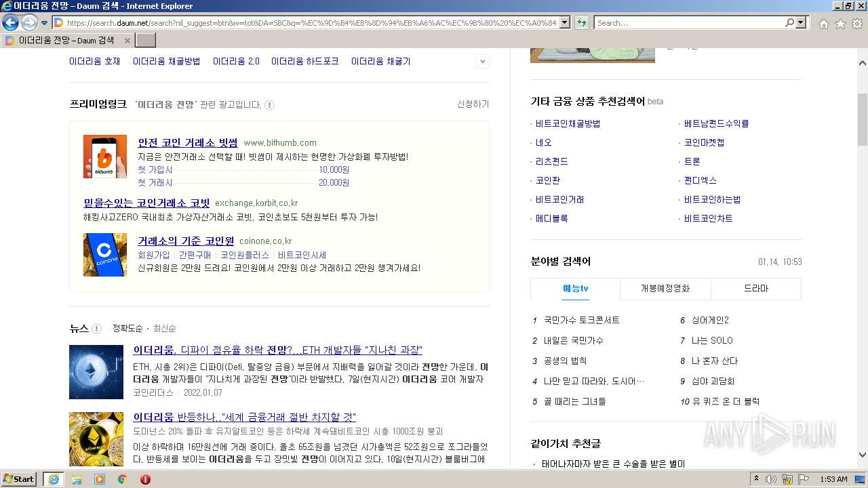Open a new blank browser tab
868x488 pixels.
(x=146, y=41)
